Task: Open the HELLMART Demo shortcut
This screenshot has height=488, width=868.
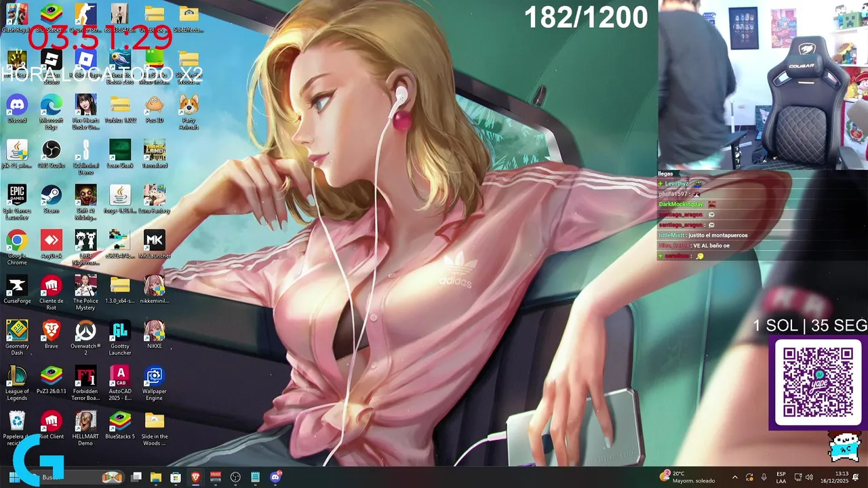Action: point(85,428)
